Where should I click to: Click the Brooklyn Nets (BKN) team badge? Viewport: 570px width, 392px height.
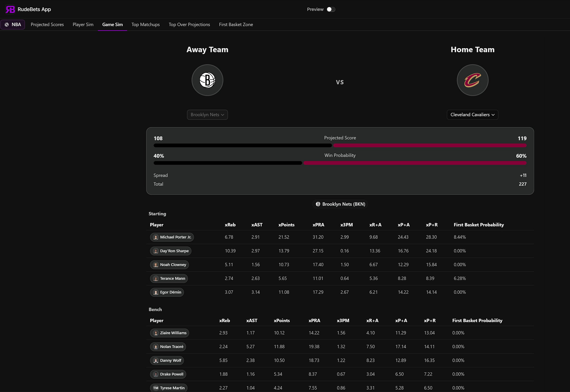click(340, 204)
